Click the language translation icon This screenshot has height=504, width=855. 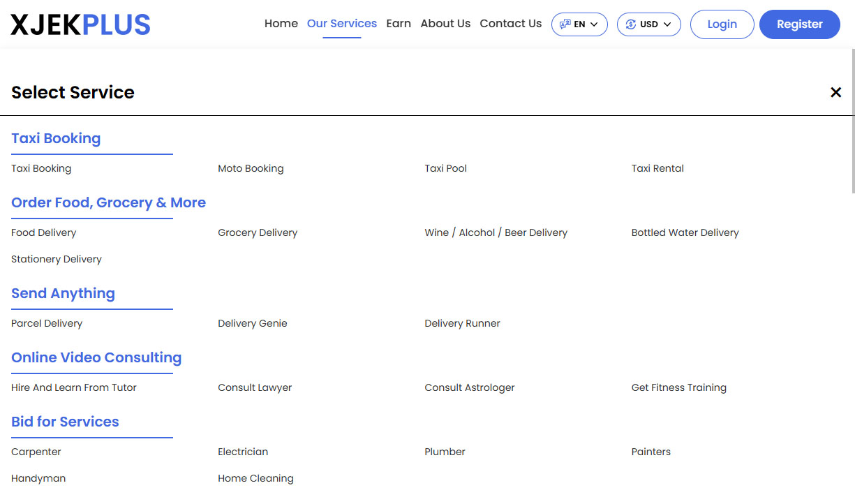[x=565, y=24]
